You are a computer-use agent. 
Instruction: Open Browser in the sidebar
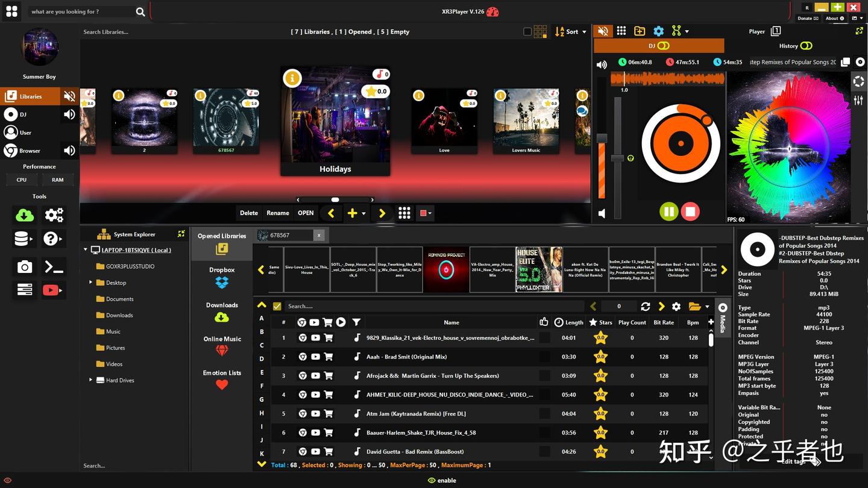pyautogui.click(x=30, y=151)
